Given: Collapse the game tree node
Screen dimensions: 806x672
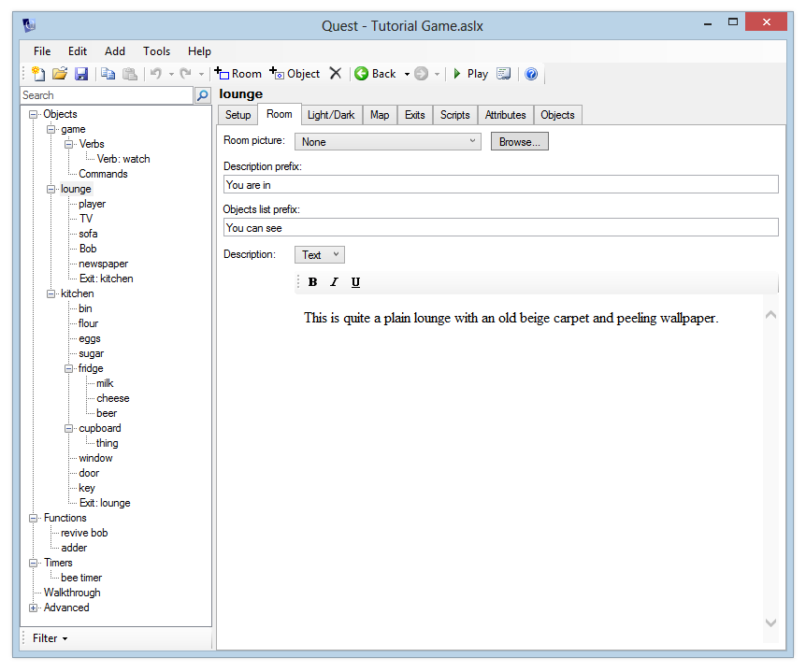Looking at the screenshot, I should click(x=50, y=130).
